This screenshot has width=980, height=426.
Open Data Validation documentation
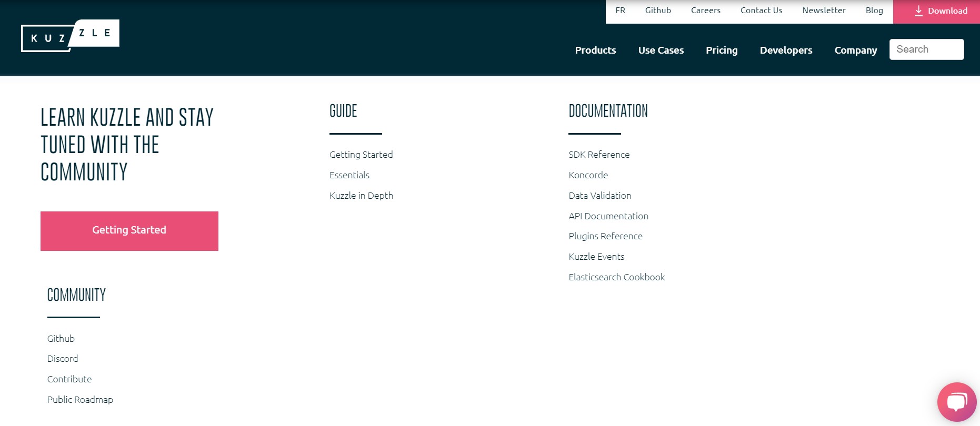pyautogui.click(x=600, y=196)
